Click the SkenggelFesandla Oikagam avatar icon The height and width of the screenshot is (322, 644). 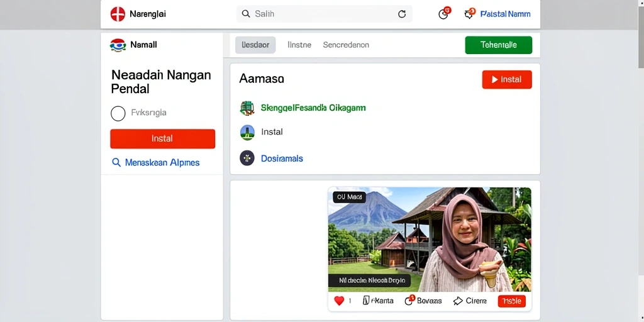point(247,108)
